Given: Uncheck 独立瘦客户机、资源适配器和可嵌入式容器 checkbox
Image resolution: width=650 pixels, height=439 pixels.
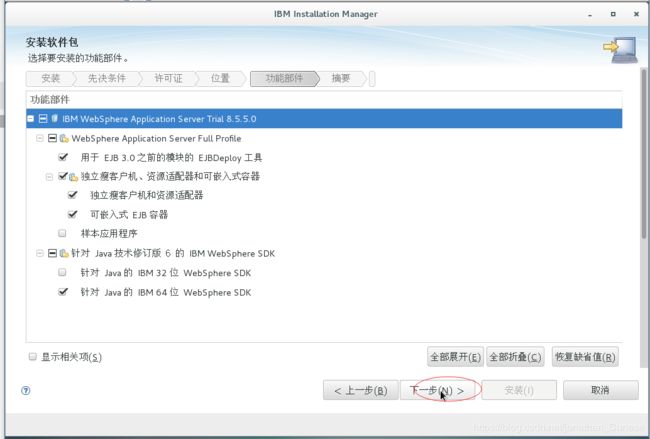Looking at the screenshot, I should point(63,176).
